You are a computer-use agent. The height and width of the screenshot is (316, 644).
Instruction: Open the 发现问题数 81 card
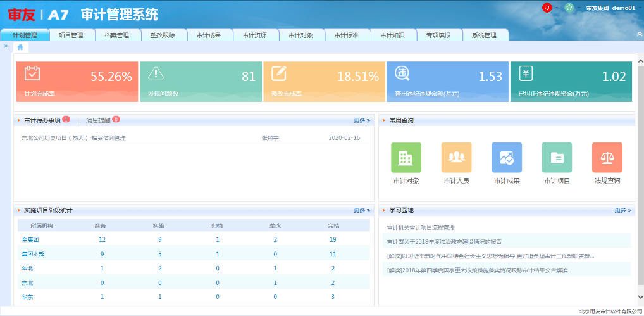tap(201, 82)
